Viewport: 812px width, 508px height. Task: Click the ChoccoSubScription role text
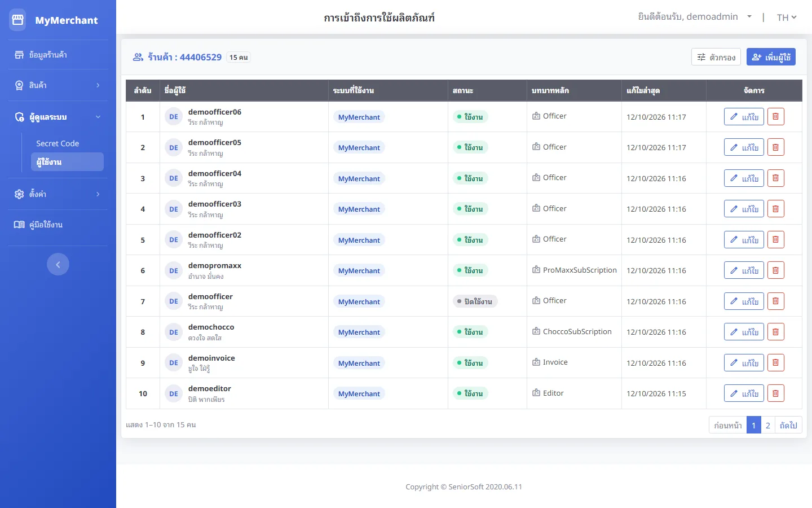point(577,331)
